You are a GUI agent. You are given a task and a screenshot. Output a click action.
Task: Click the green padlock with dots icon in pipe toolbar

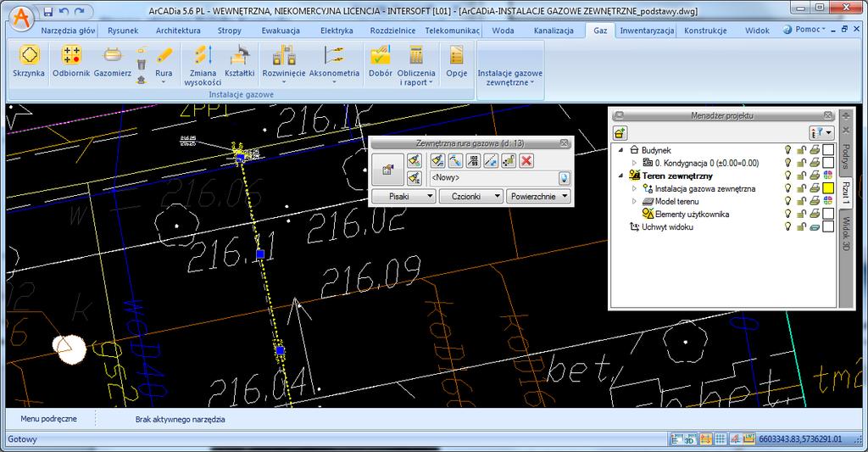coord(509,161)
